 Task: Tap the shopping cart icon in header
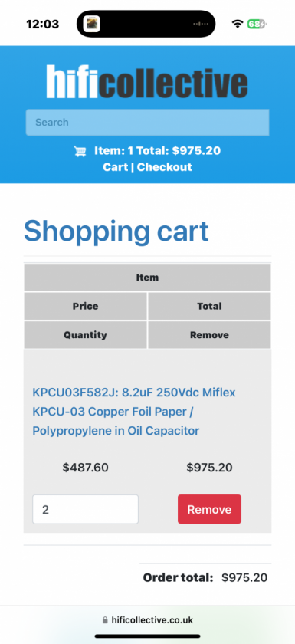point(80,152)
